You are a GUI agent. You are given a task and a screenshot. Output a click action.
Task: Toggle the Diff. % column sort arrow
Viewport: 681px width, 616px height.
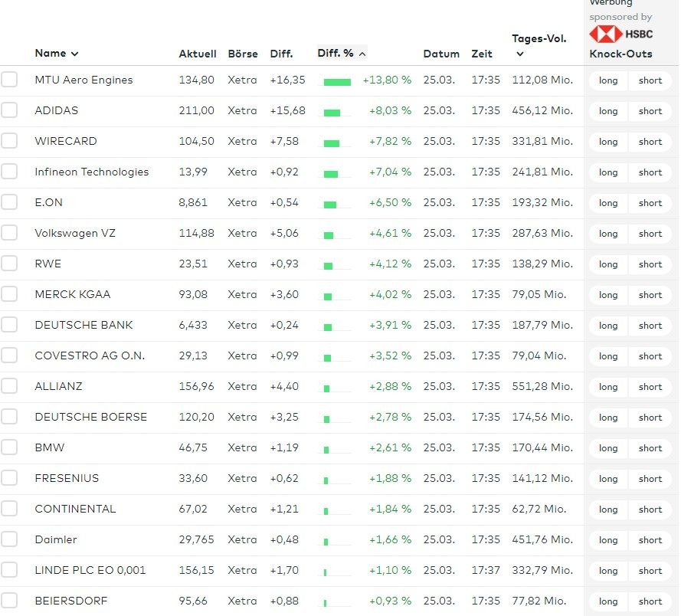pos(362,54)
